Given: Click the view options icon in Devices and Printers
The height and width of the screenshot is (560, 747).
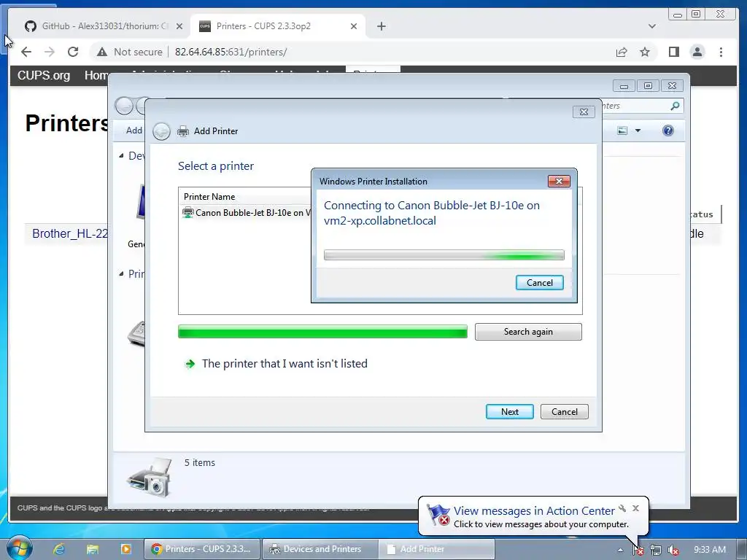Looking at the screenshot, I should (x=622, y=131).
